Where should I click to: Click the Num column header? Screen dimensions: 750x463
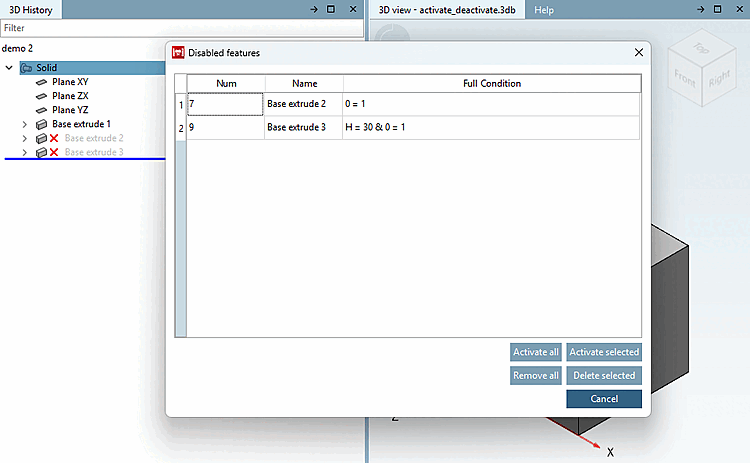point(226,83)
